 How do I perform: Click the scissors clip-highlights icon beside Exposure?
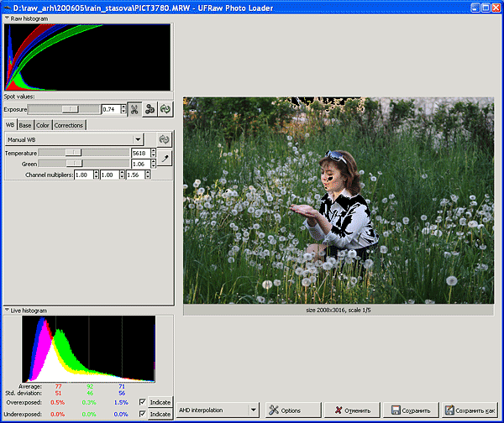[134, 109]
